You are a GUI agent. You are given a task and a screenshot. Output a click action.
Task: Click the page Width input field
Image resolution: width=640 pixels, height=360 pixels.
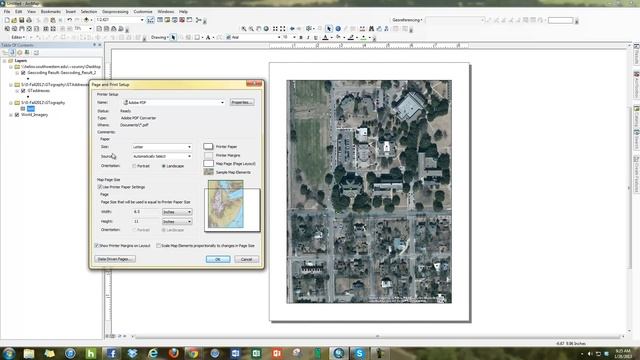click(x=146, y=212)
